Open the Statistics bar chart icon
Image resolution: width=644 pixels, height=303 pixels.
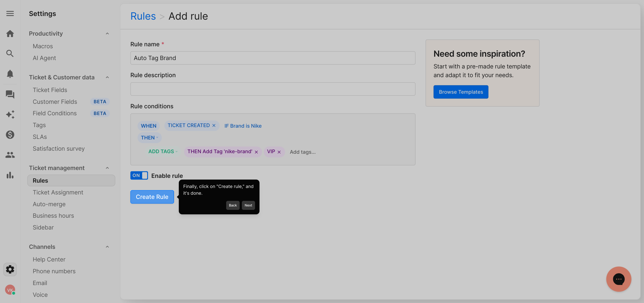point(10,175)
